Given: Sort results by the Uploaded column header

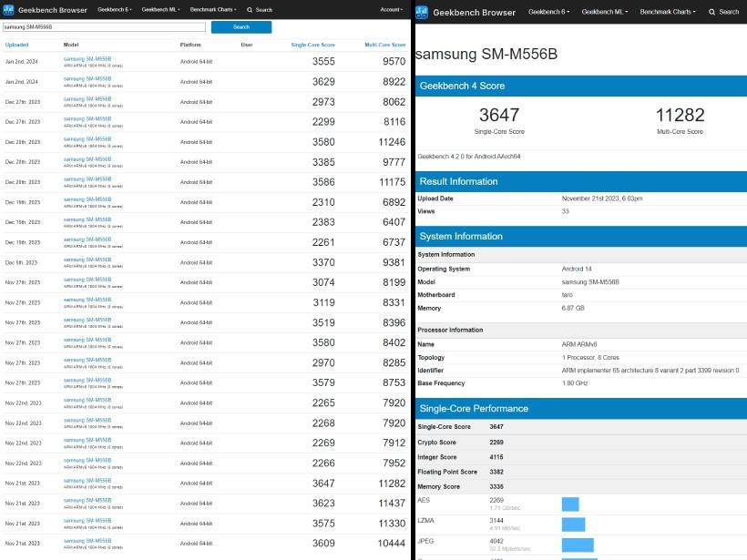Looking at the screenshot, I should 16,45.
